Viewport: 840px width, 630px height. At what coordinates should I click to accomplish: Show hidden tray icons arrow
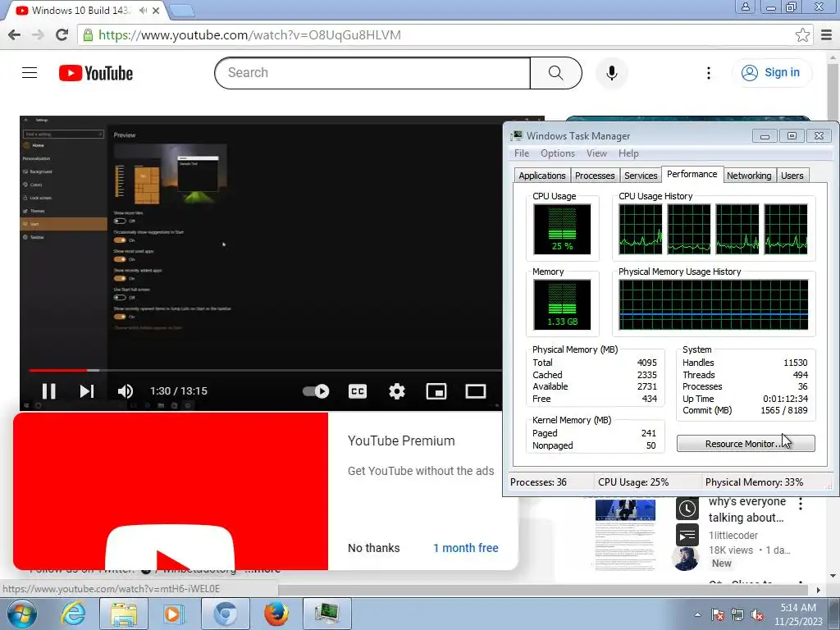click(x=697, y=615)
